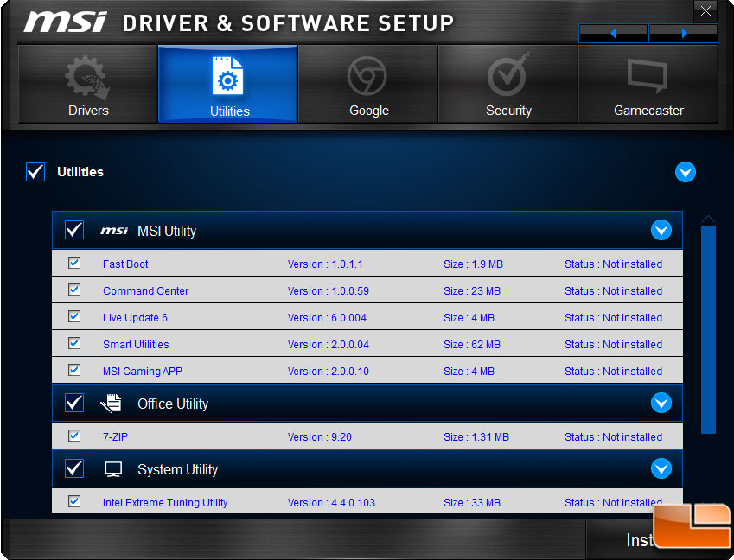Click the Utilities section heading text

[x=80, y=172]
